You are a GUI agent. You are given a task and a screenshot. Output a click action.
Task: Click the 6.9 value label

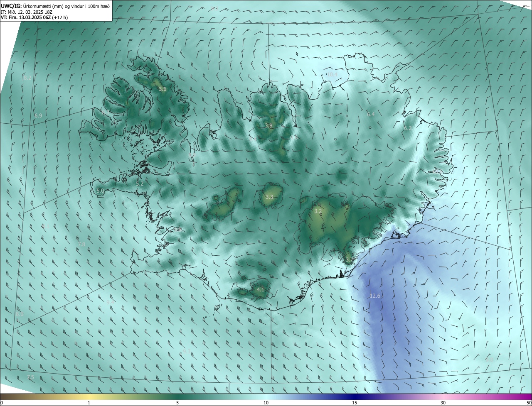click(38, 115)
